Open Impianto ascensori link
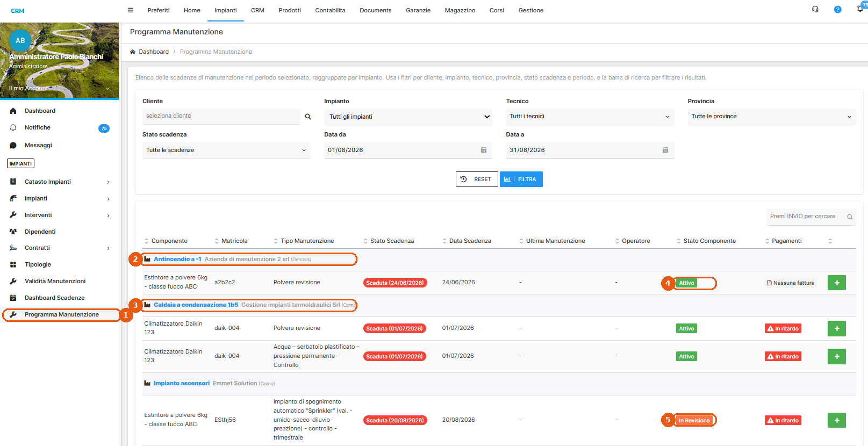The image size is (868, 446). click(182, 383)
